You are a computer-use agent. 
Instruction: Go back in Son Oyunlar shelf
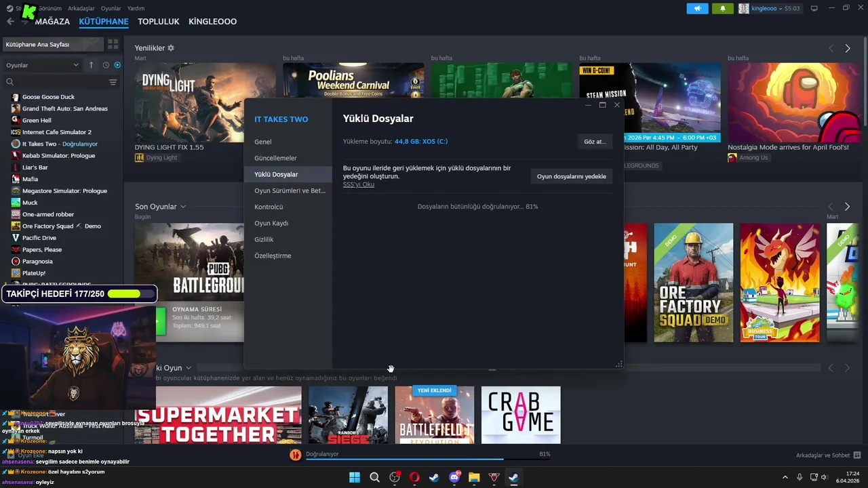point(831,206)
